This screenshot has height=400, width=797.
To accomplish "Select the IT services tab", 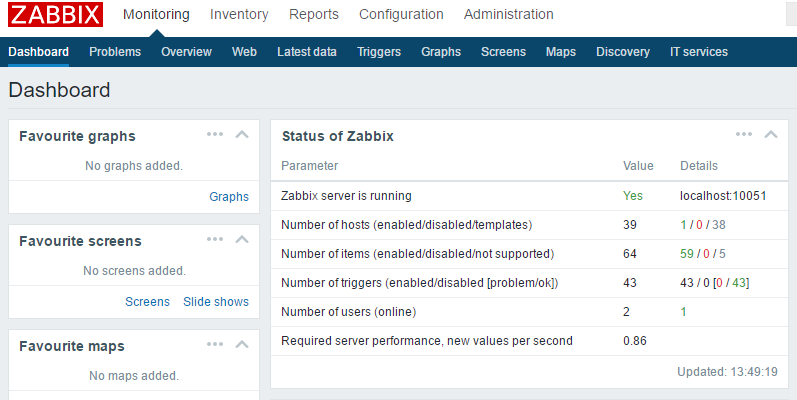I will click(x=698, y=52).
